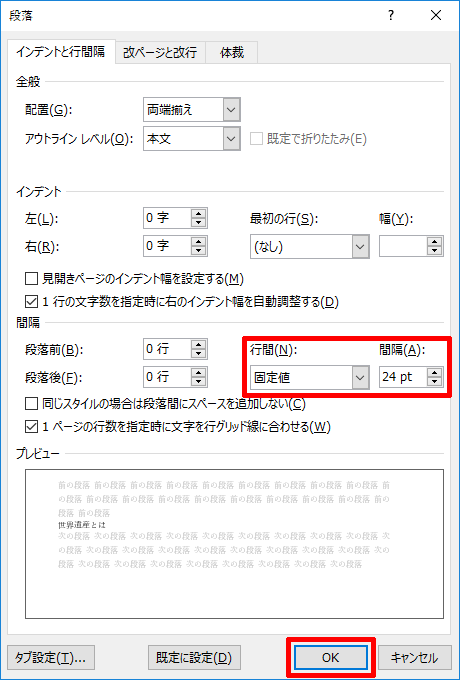
Task: Open the 行間 line spacing dropdown
Action: point(360,377)
